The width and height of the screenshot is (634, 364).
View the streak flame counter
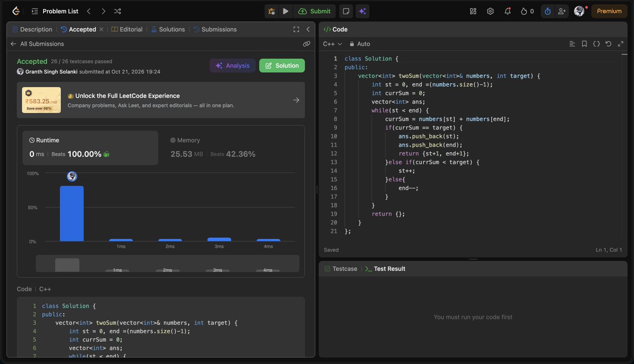(x=527, y=11)
